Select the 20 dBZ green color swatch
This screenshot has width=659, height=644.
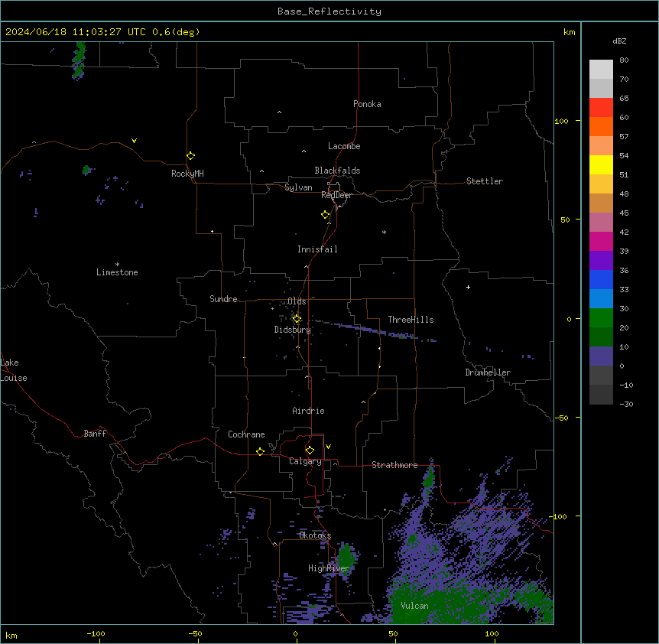(601, 337)
